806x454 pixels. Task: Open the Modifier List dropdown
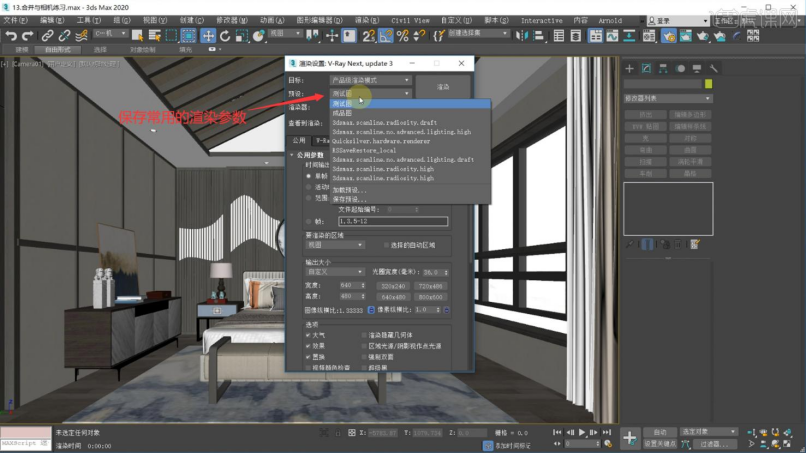pyautogui.click(x=668, y=98)
